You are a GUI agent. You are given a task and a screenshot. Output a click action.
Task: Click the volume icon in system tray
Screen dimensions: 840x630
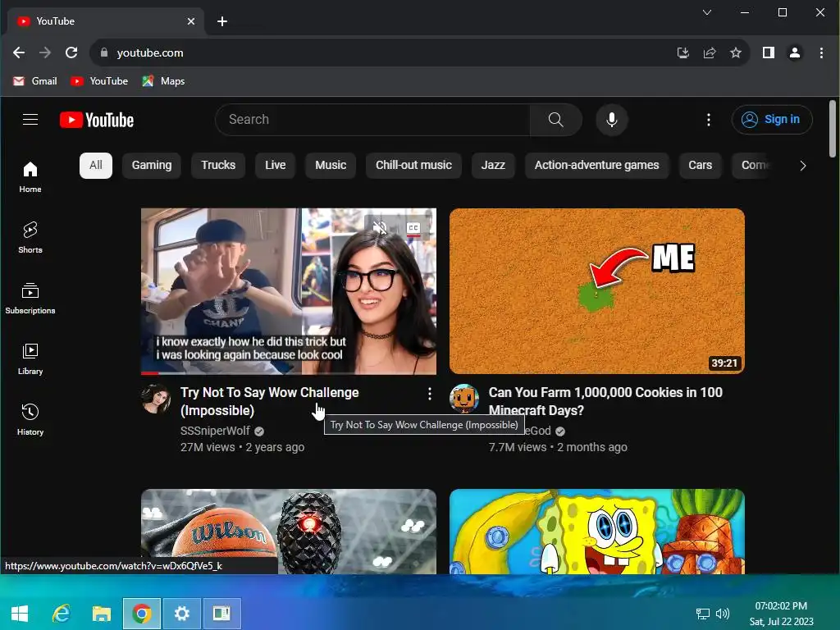(723, 614)
